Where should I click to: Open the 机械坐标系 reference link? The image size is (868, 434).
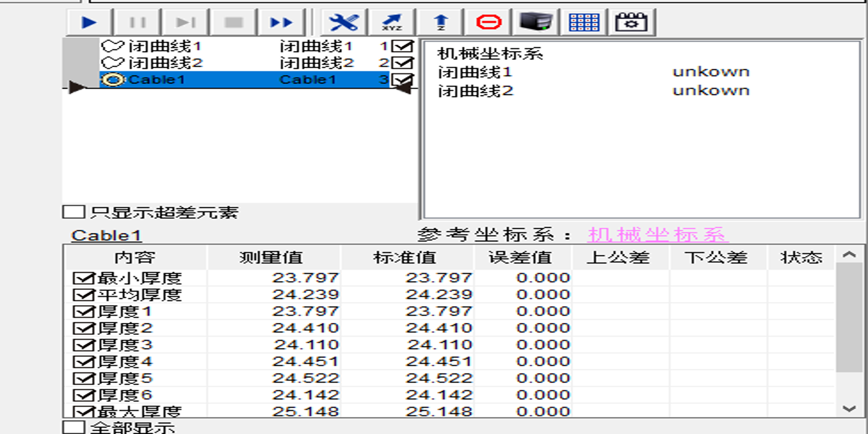[657, 235]
